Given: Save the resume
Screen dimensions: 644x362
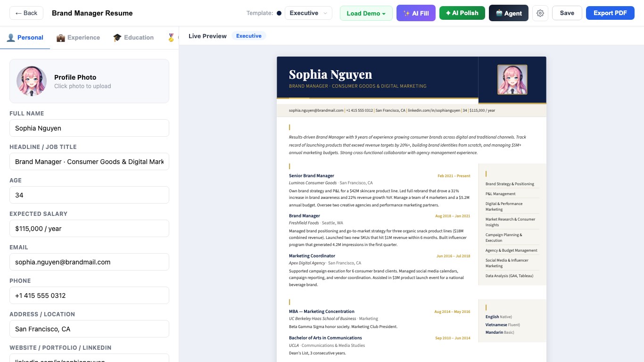Looking at the screenshot, I should pyautogui.click(x=567, y=13).
